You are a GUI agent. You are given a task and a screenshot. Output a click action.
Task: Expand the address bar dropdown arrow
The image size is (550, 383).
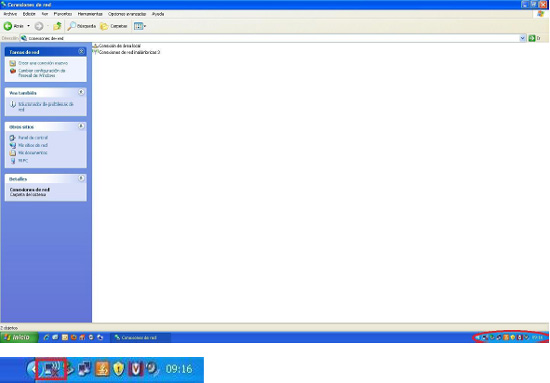pyautogui.click(x=522, y=38)
